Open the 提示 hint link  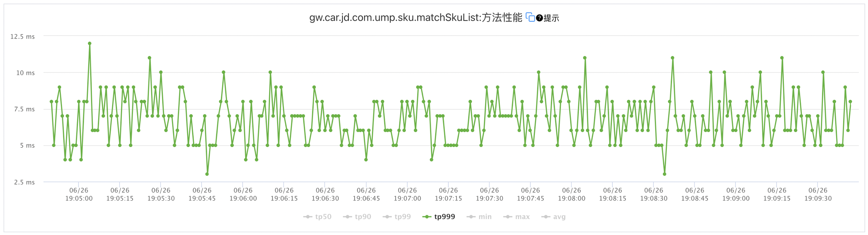point(551,18)
